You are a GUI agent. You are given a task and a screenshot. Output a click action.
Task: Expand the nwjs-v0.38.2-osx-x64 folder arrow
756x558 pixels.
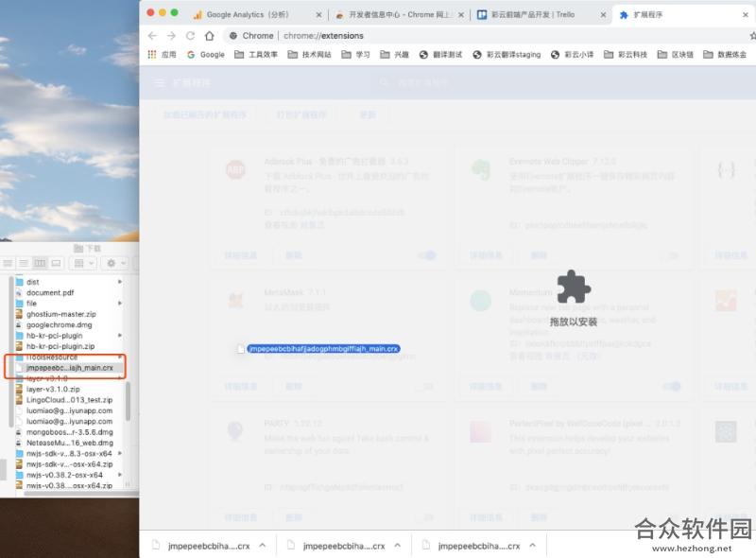pyautogui.click(x=120, y=475)
